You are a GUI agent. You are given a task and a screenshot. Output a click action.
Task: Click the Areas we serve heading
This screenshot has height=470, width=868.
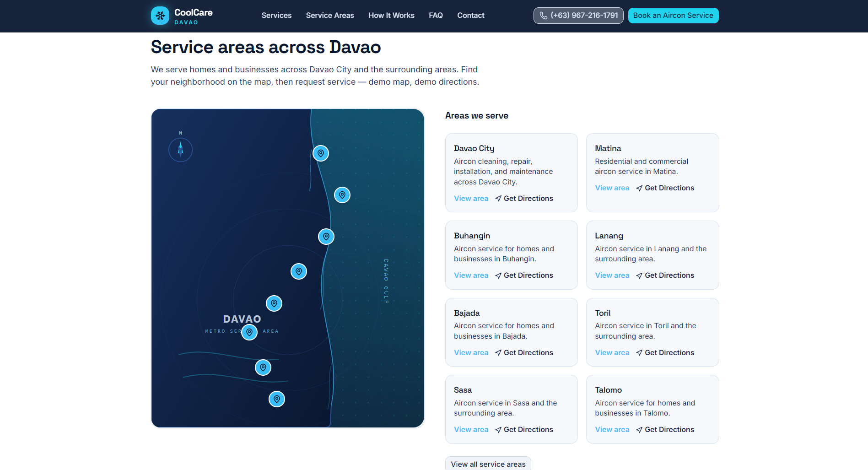coord(477,116)
